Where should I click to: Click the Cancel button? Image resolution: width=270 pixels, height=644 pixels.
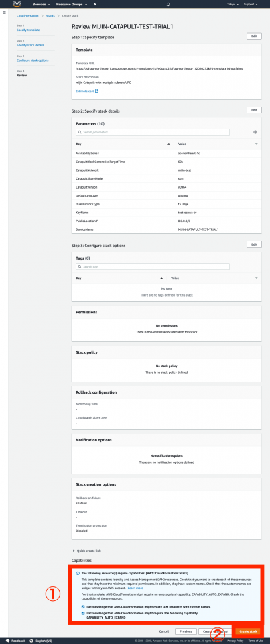(165, 631)
